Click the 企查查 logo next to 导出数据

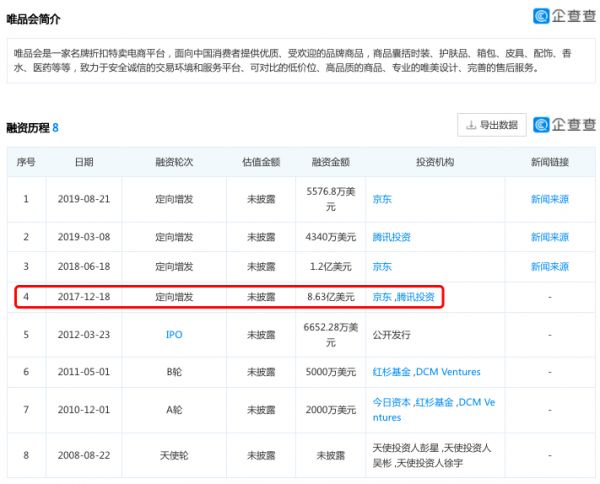(x=564, y=125)
